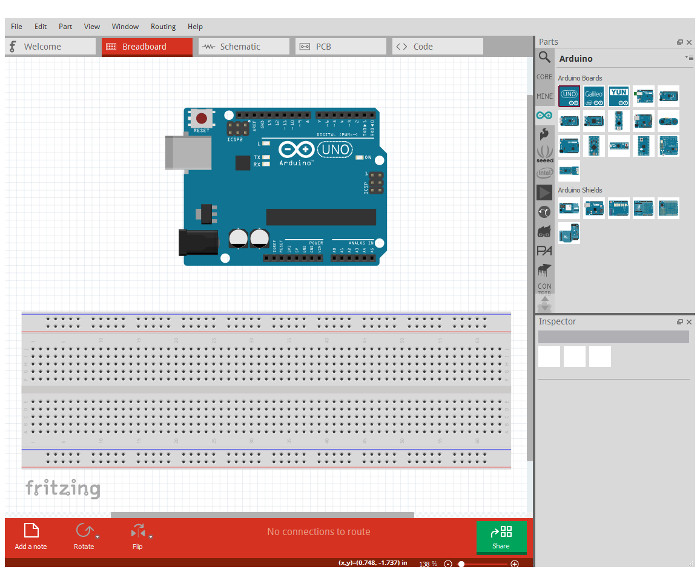Open the File menu
700x572 pixels.
click(x=17, y=26)
